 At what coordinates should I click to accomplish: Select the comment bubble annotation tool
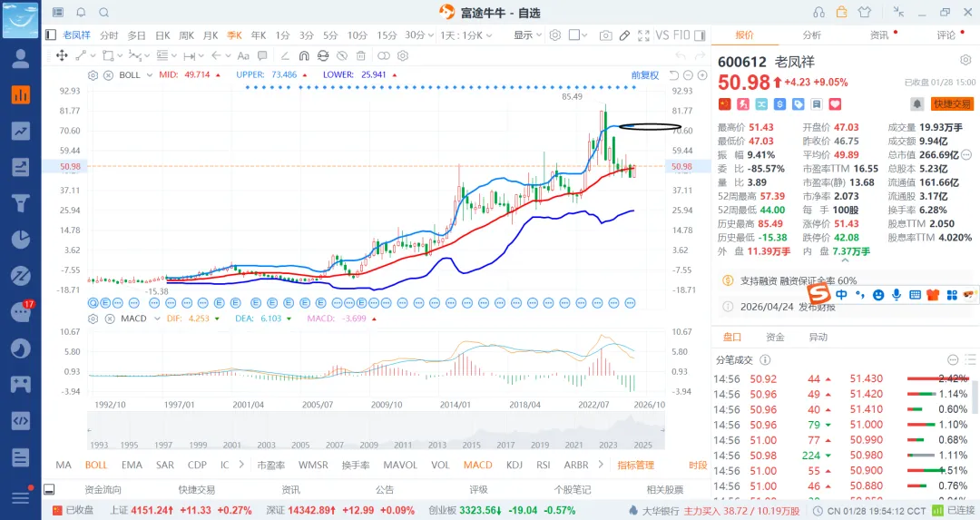262,55
